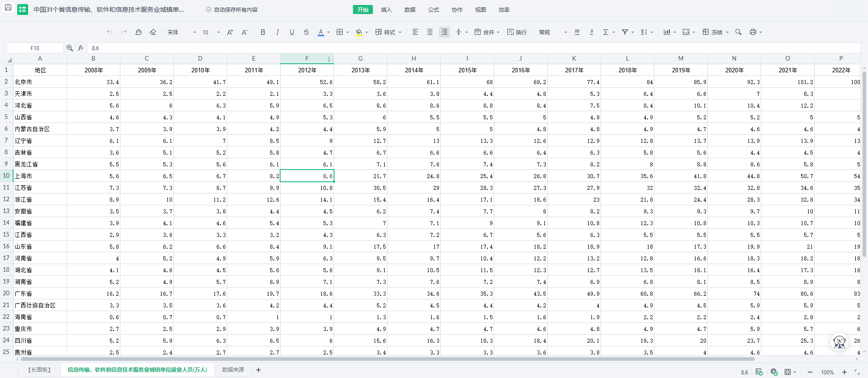Switch to the 数据来源 sheet tab

(233, 370)
